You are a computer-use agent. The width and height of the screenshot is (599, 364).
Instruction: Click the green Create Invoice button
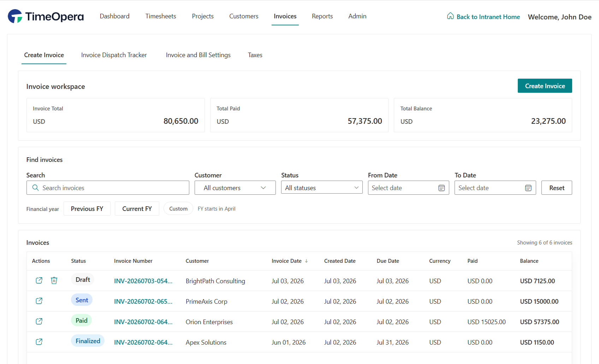[x=545, y=86]
